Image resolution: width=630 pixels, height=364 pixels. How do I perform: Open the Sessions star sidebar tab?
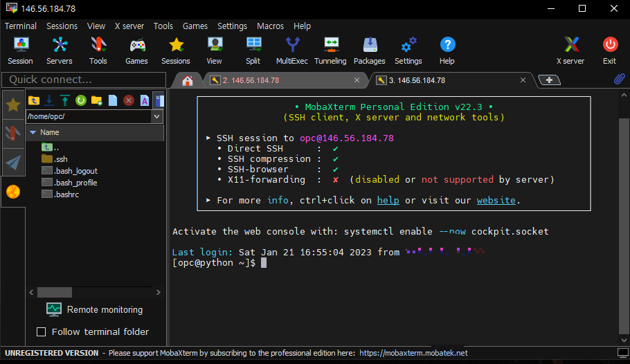13,105
